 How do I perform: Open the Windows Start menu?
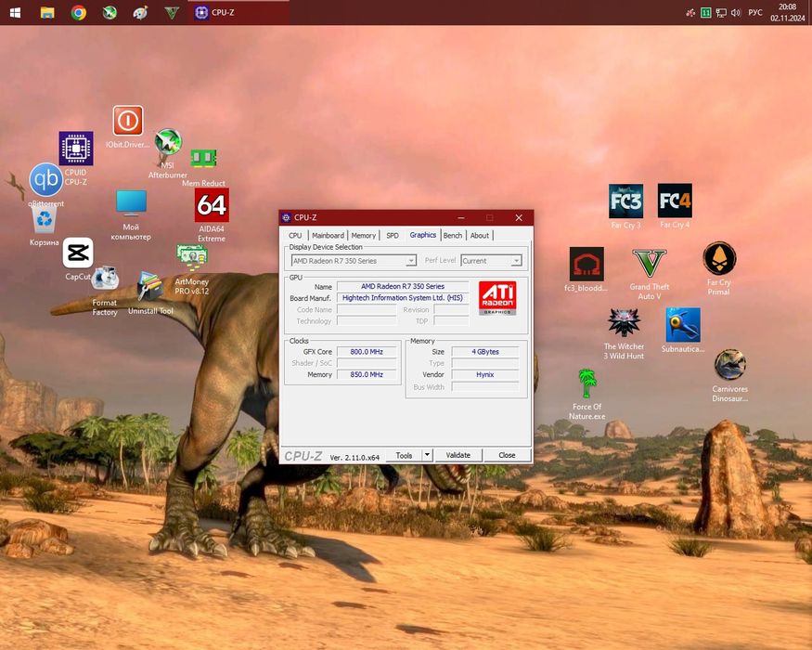pyautogui.click(x=15, y=12)
